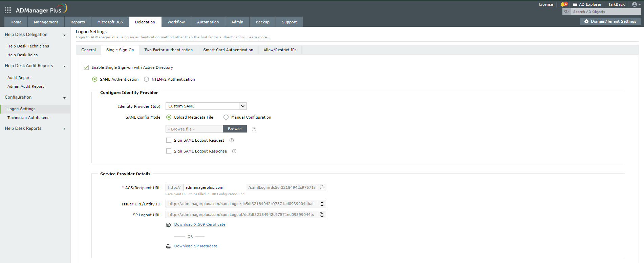Open the apps grid launcher icon
The height and width of the screenshot is (263, 644).
click(x=8, y=10)
